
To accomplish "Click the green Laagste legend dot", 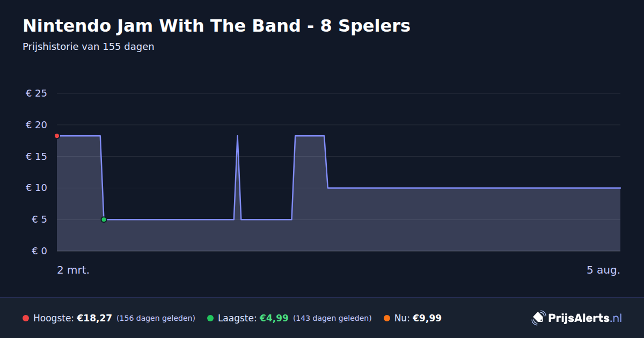I will [x=210, y=318].
